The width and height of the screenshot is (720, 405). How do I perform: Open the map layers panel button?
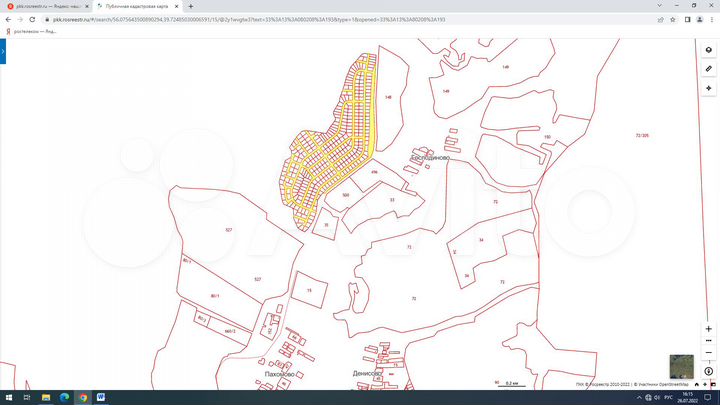tap(708, 52)
